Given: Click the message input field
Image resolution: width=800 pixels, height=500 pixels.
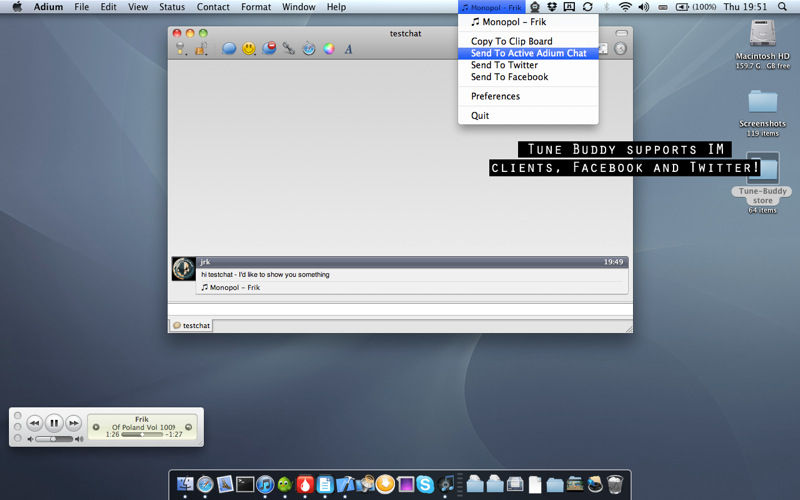Looking at the screenshot, I should [400, 309].
